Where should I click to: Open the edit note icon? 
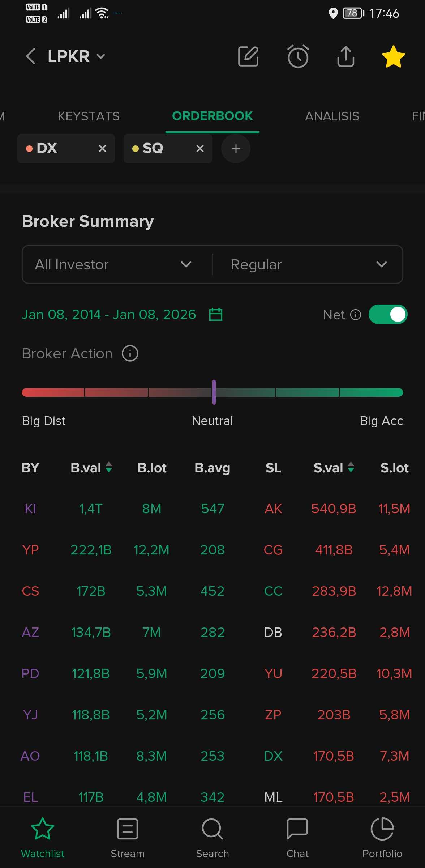248,56
